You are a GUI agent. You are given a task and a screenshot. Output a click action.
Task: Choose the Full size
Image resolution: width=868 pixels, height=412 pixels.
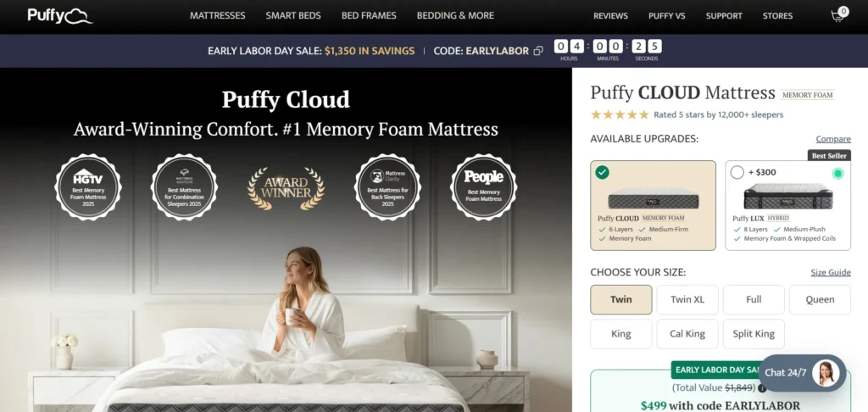pos(754,299)
